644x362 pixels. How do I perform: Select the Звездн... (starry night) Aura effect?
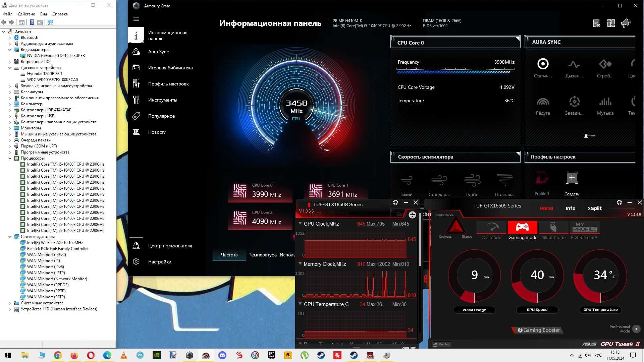coord(574,106)
